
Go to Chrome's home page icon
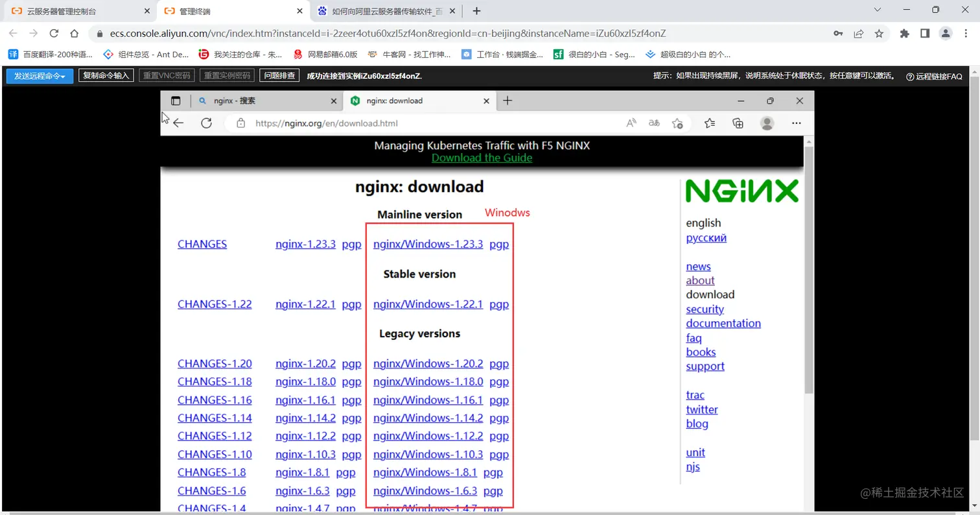click(75, 34)
